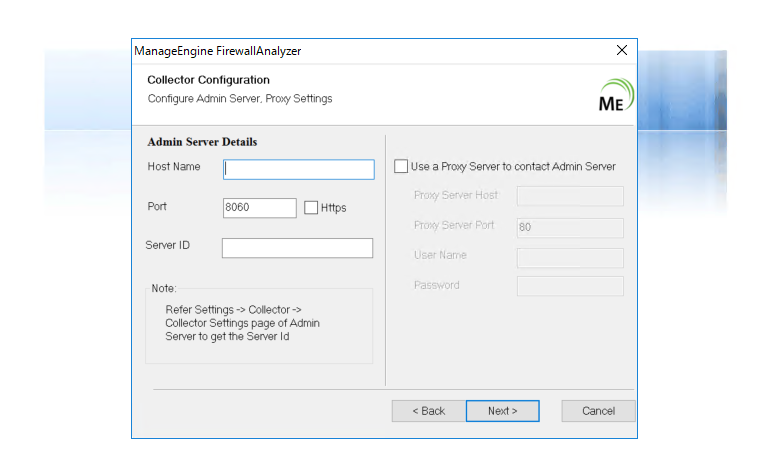Click the Proxy Server Port field showing 80
The width and height of the screenshot is (778, 464).
point(570,227)
